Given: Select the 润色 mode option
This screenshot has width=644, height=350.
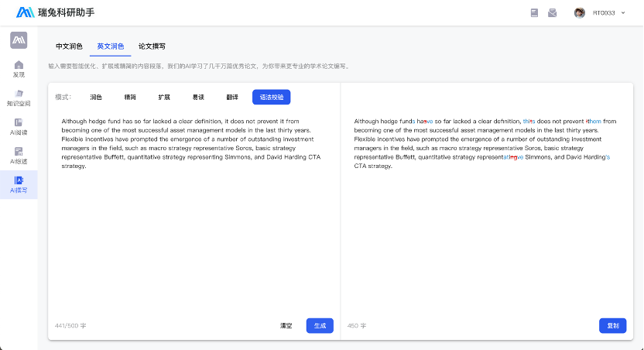Looking at the screenshot, I should point(96,97).
